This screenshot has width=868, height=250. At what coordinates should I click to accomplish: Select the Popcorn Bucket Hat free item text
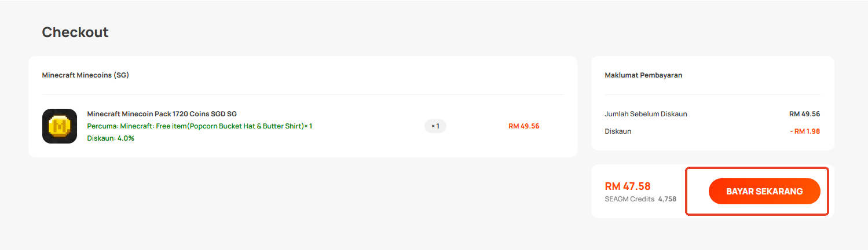pos(226,126)
